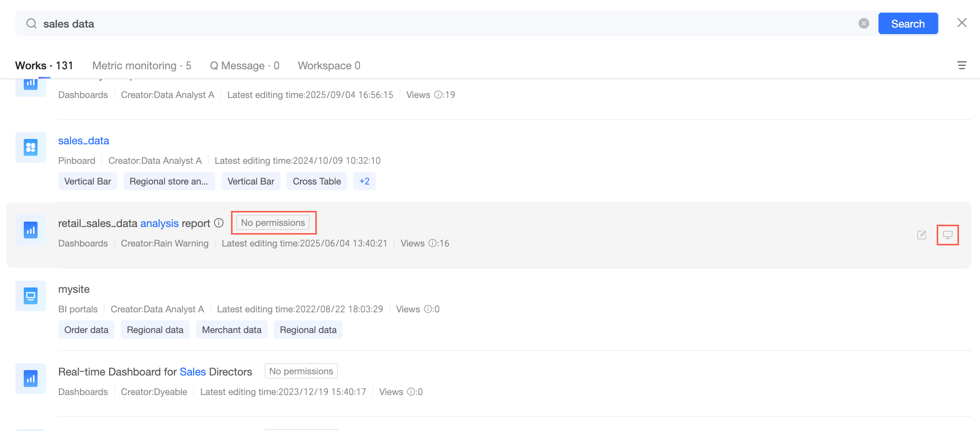The width and height of the screenshot is (980, 431).
Task: Click 'Latest editing time:2024/10/09 10:32:10'
Action: pyautogui.click(x=298, y=161)
